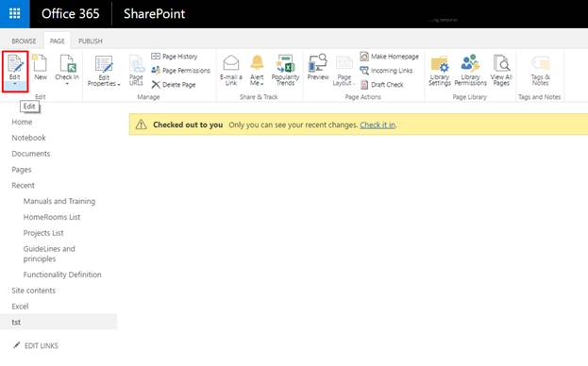This screenshot has height=366, width=588.
Task: Click Tags & Notes icon
Action: (541, 63)
